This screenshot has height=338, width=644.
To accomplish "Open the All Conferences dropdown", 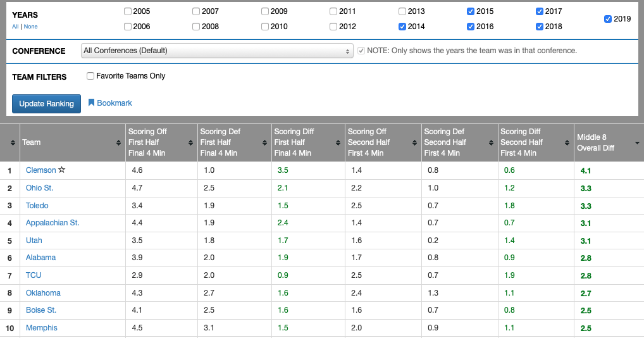I will (217, 51).
